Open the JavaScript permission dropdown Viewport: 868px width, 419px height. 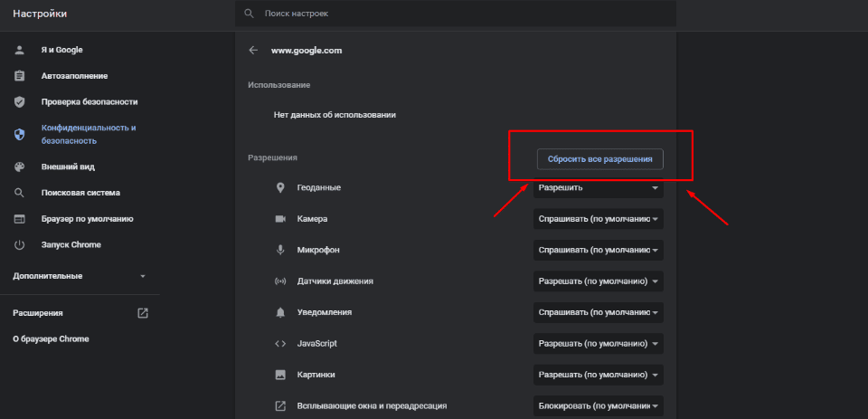coord(598,344)
